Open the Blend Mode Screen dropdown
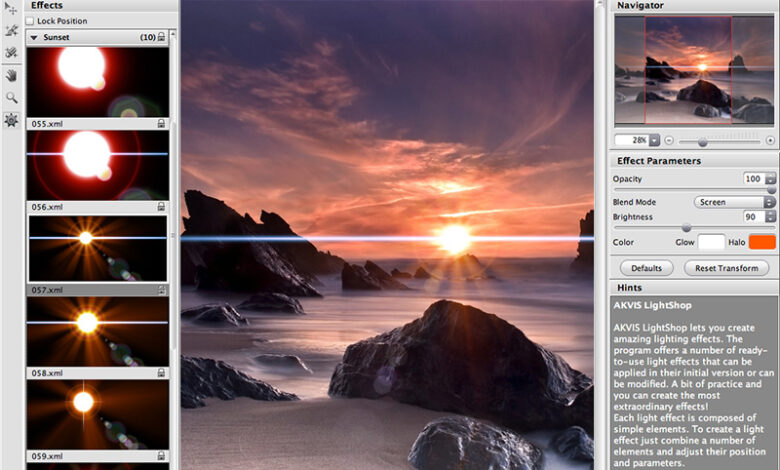 pyautogui.click(x=735, y=202)
